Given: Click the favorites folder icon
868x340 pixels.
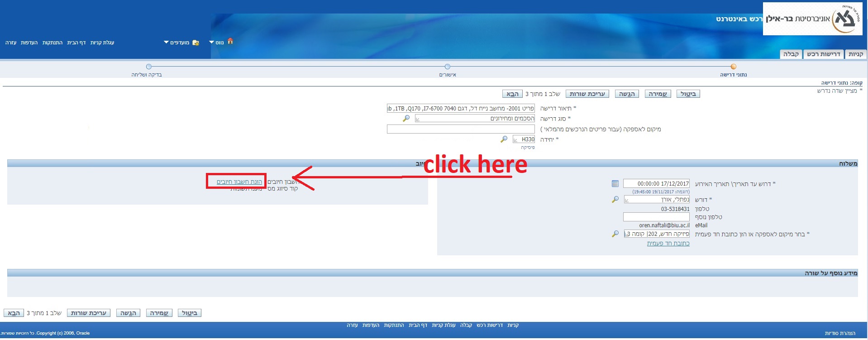Looking at the screenshot, I should tap(196, 43).
